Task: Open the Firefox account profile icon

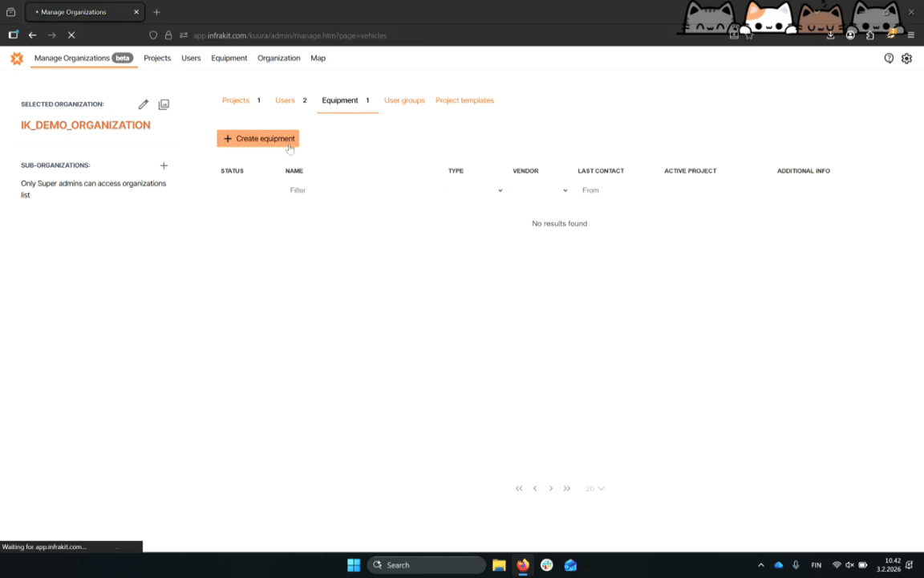Action: 850,35
